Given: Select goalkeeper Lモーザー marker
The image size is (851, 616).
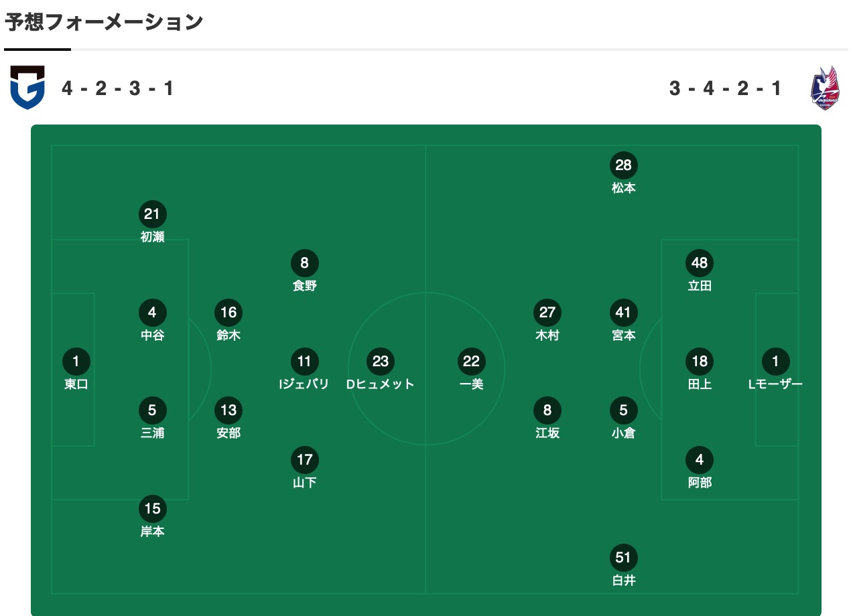Looking at the screenshot, I should tap(775, 362).
